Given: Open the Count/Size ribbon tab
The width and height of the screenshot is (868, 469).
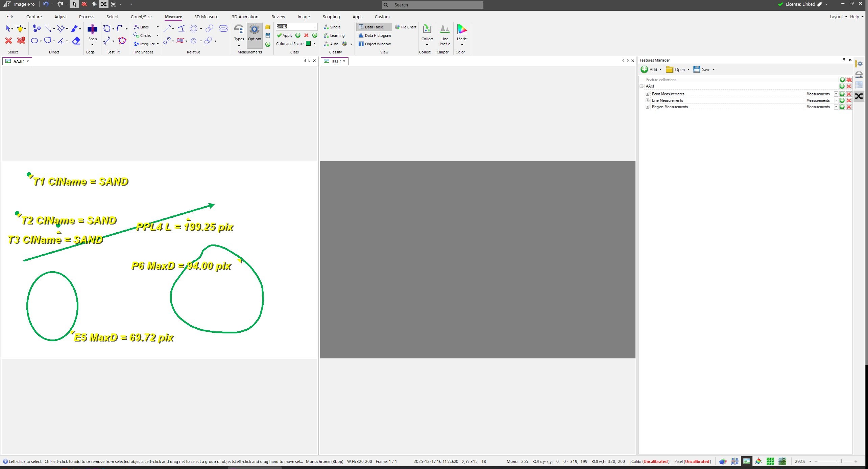Looking at the screenshot, I should 141,17.
